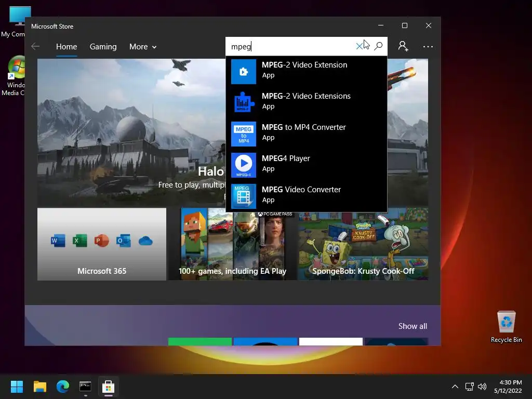Image resolution: width=532 pixels, height=399 pixels.
Task: Clear the search text with the X icon
Action: (360, 46)
